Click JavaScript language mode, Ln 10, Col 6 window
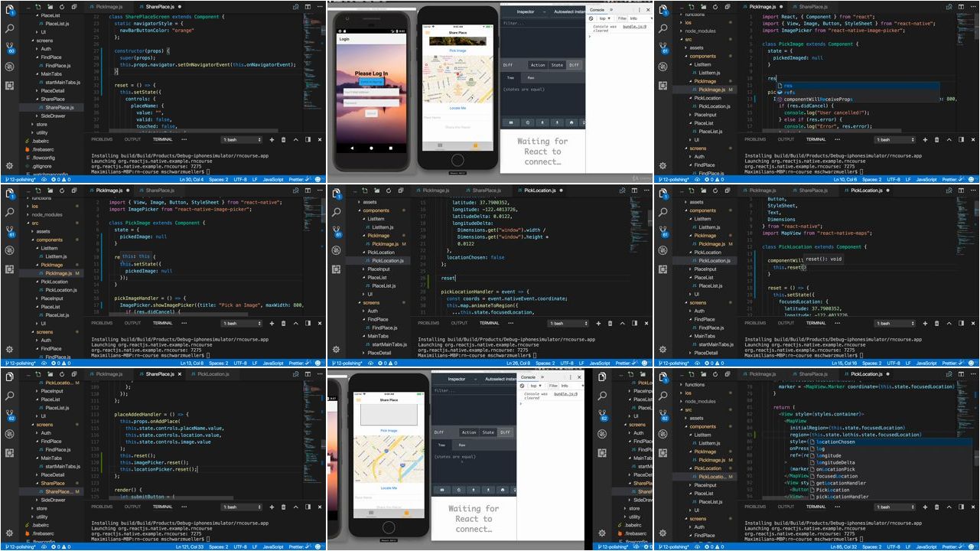This screenshot has width=980, height=551. (x=926, y=179)
